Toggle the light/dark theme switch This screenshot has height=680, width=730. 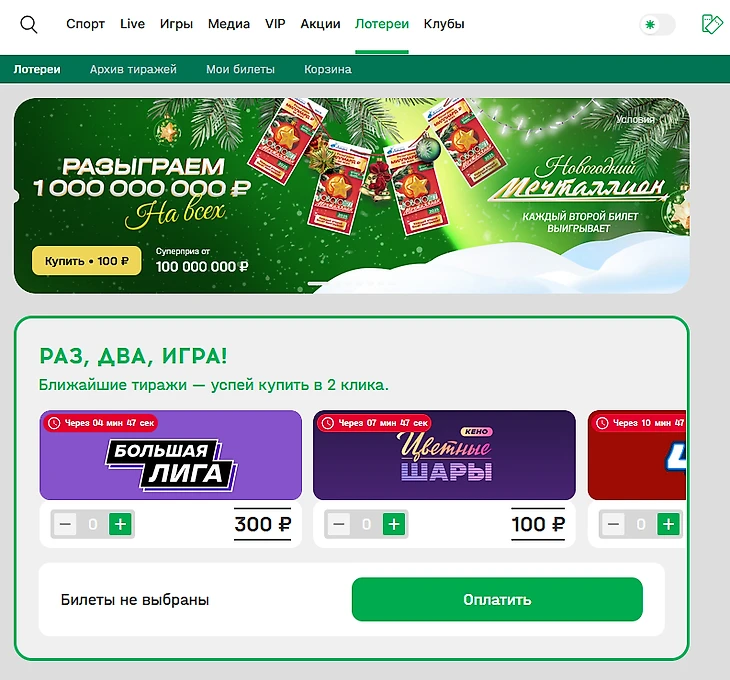pyautogui.click(x=657, y=25)
